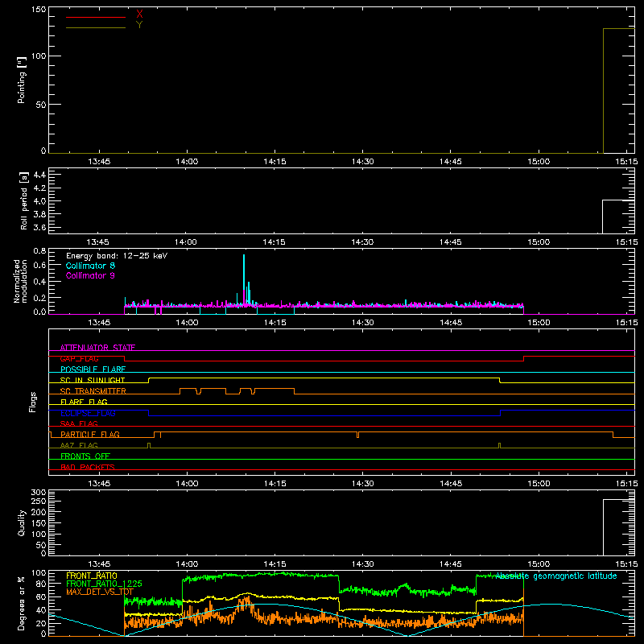This screenshot has height=644, width=644.
Task: Click the ECLIPSE_FLAG label
Action: tap(88, 413)
